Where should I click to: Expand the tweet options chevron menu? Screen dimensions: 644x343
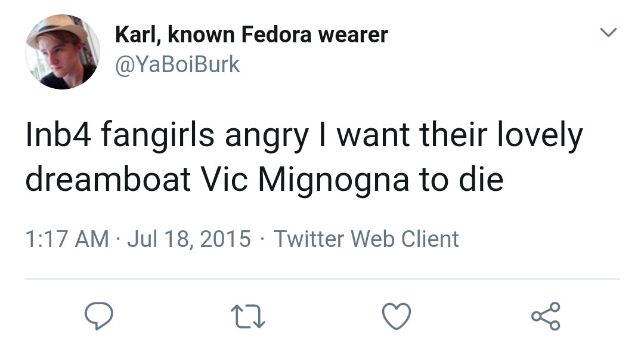pos(608,32)
